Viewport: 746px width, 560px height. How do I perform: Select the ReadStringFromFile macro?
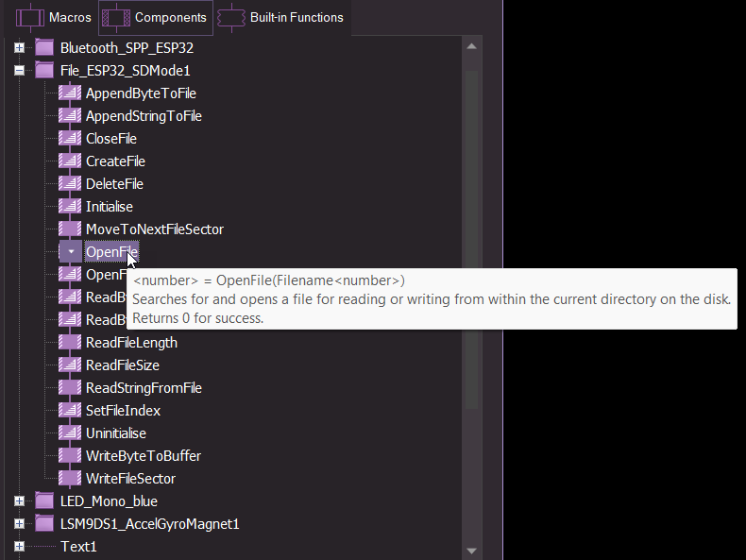tap(144, 388)
